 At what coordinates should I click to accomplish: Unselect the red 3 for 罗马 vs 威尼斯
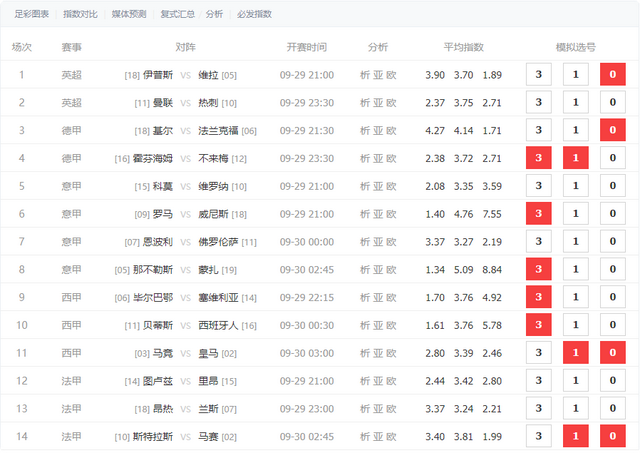tap(539, 214)
